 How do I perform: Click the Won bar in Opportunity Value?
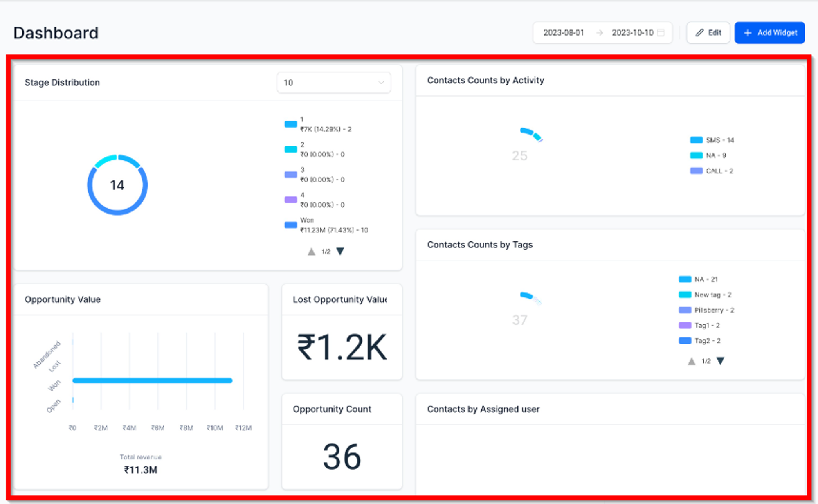click(x=152, y=380)
